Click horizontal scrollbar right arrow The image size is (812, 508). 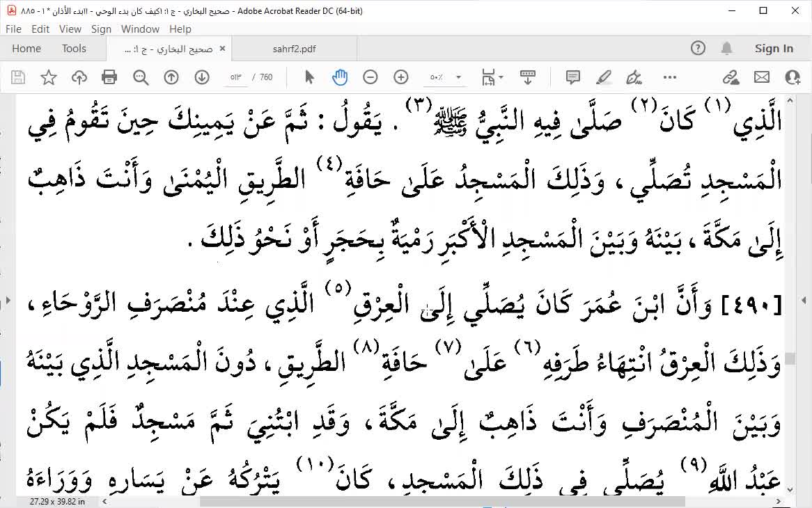779,501
